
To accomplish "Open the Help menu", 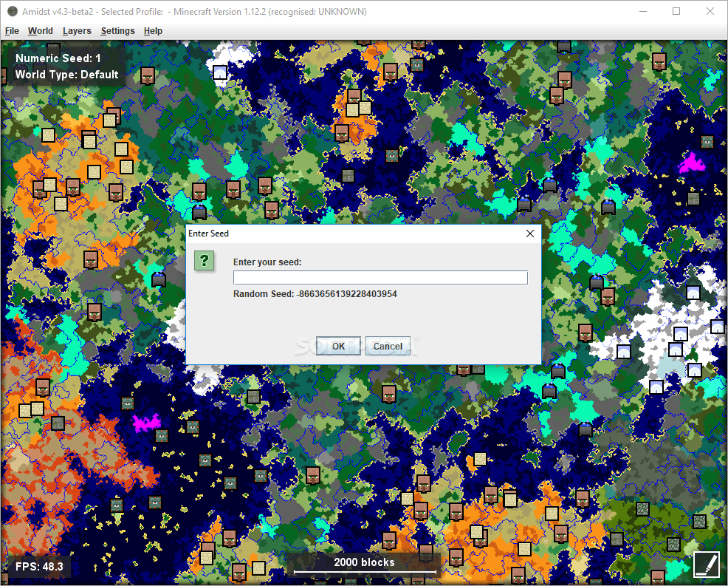I will click(x=153, y=31).
